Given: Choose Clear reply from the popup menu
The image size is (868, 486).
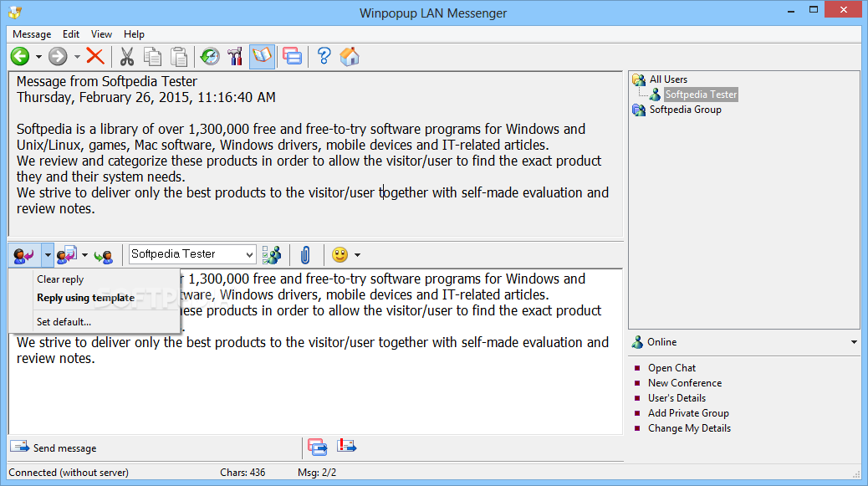Looking at the screenshot, I should pos(60,279).
